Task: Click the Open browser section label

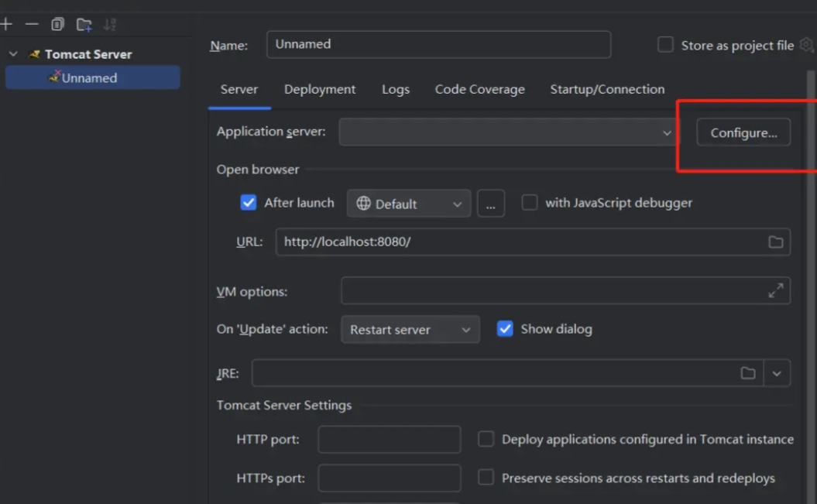Action: click(258, 170)
